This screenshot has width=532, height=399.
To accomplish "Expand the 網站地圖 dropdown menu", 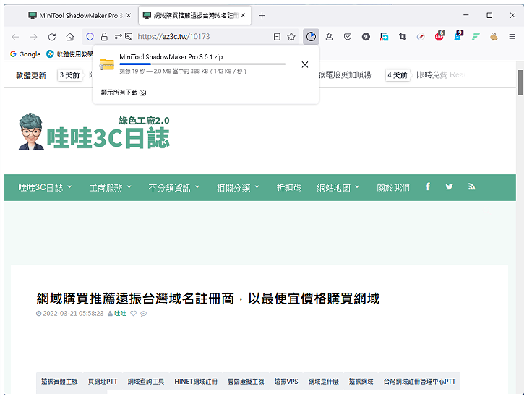I will [338, 188].
